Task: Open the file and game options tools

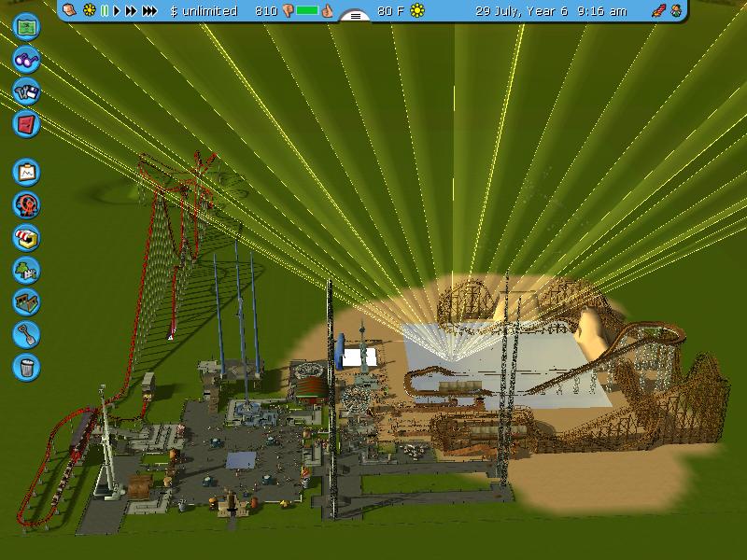Action: [26, 91]
